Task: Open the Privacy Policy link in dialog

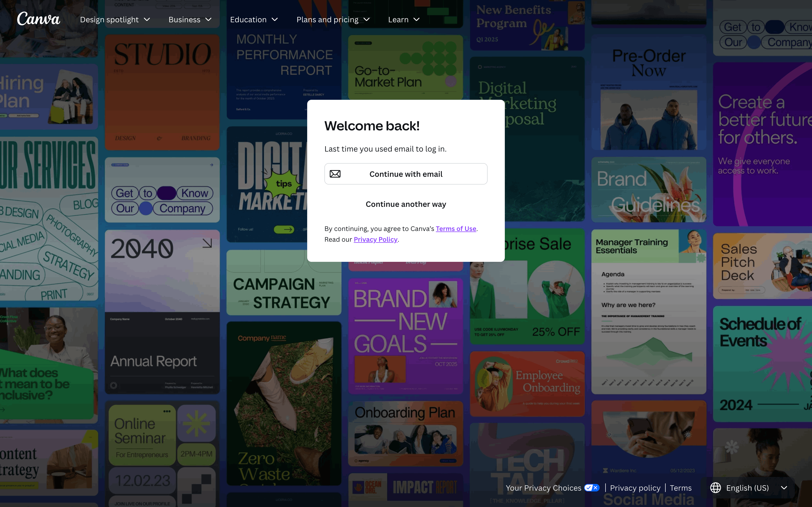Action: (x=375, y=239)
